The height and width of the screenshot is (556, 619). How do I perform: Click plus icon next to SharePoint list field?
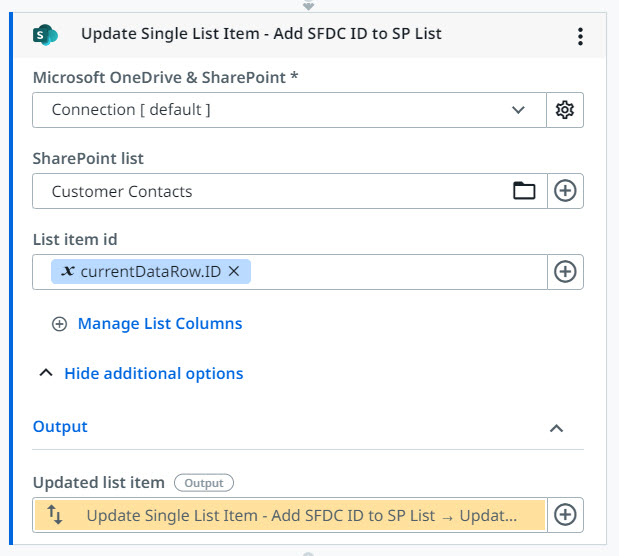(565, 191)
